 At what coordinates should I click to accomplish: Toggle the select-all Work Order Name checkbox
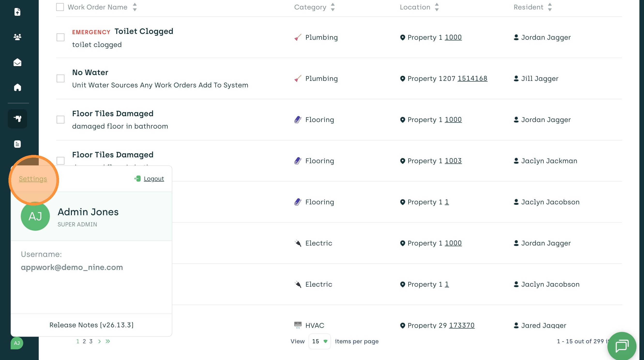(x=60, y=7)
